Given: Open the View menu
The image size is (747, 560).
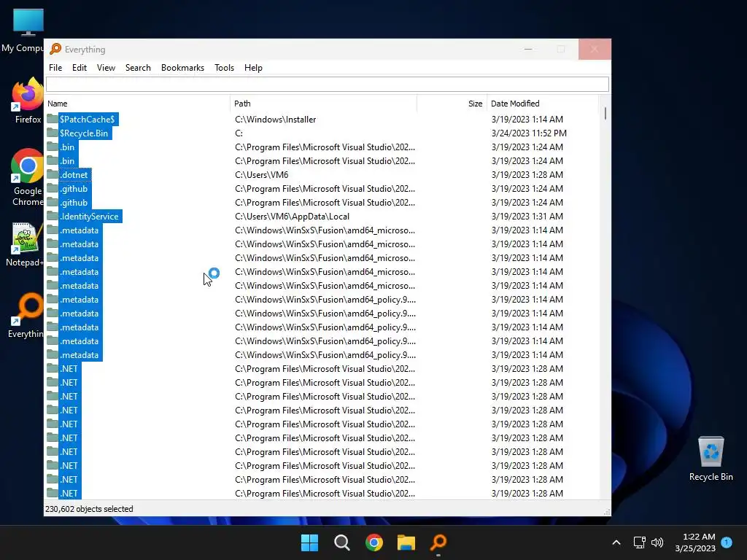Looking at the screenshot, I should coord(106,68).
